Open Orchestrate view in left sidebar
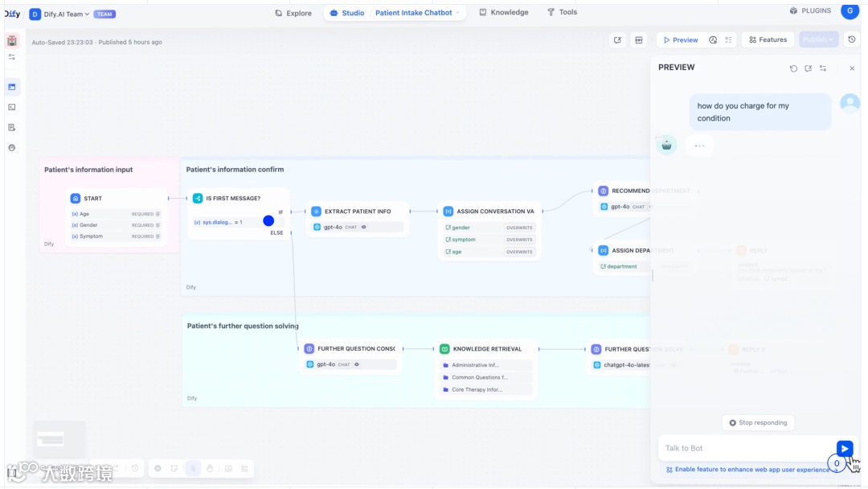Viewport: 868px width, 489px height. pos(11,87)
